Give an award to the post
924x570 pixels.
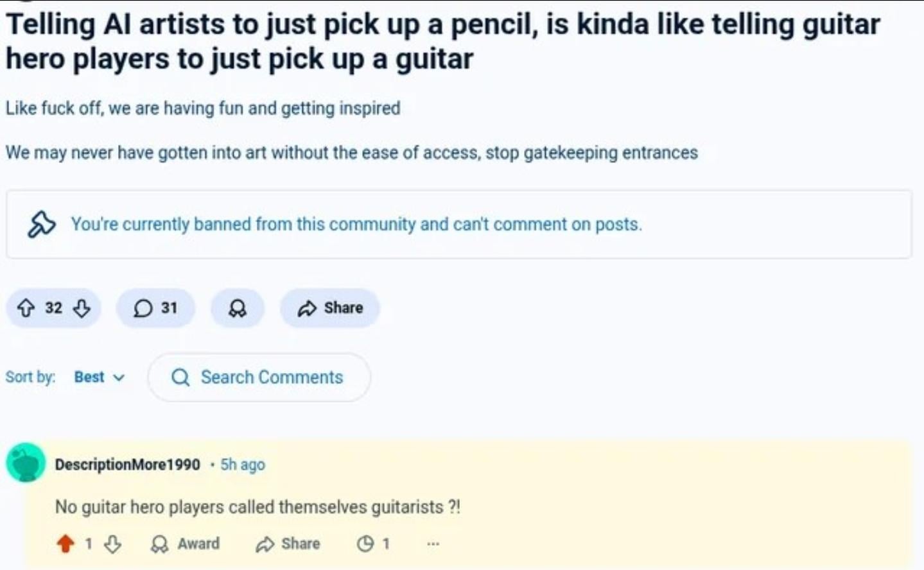coord(238,308)
